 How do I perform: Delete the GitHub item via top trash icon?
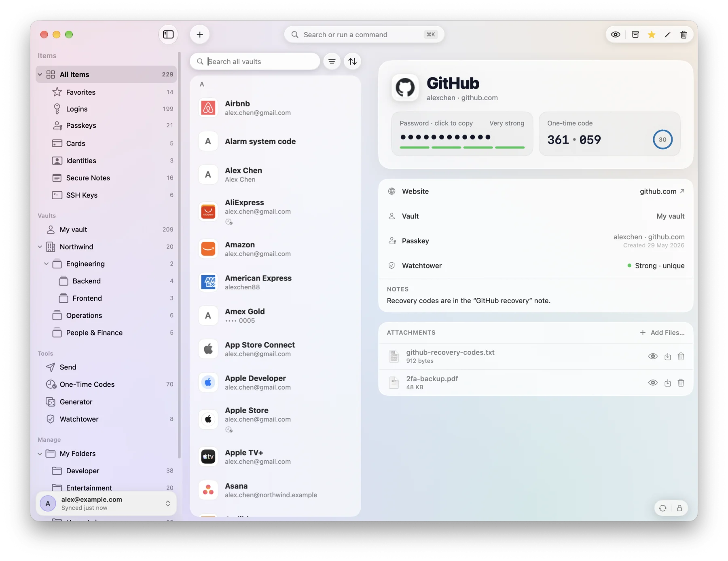(684, 34)
